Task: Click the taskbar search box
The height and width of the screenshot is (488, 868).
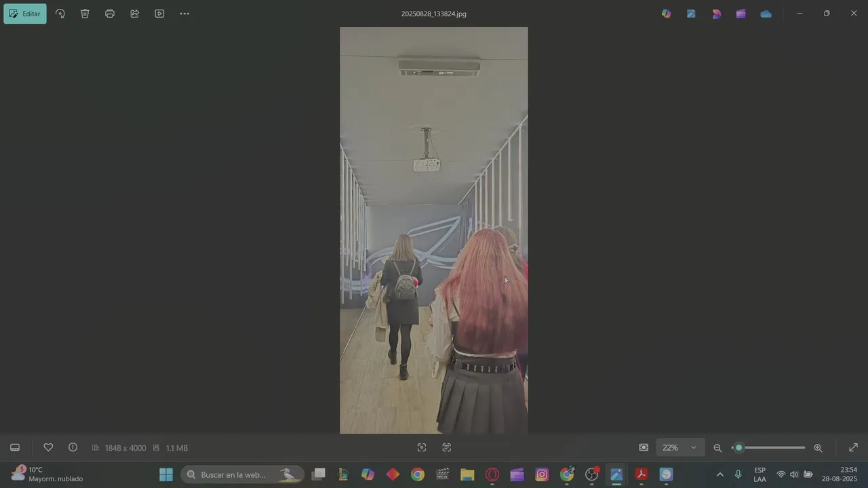Action: 241,474
